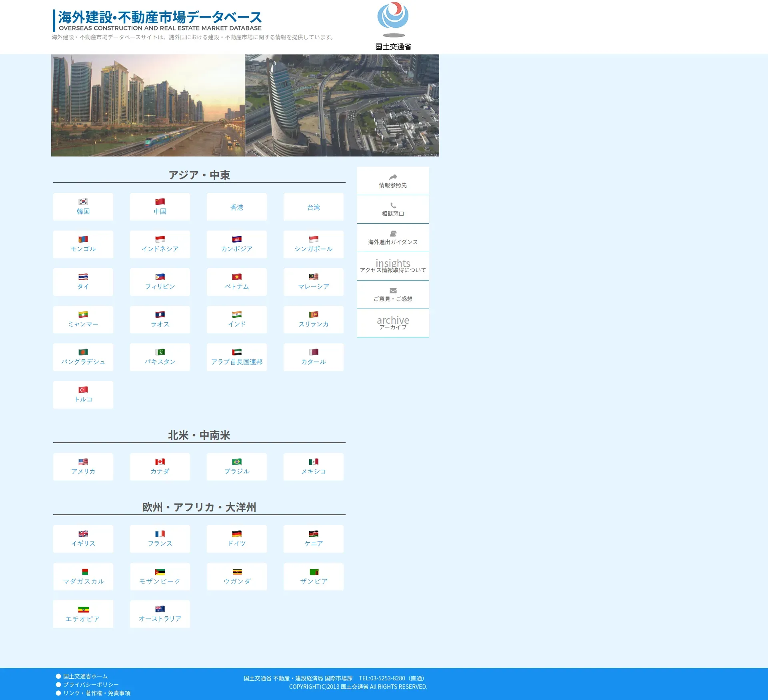Open the 香港 country button
The image size is (768, 700).
[237, 207]
